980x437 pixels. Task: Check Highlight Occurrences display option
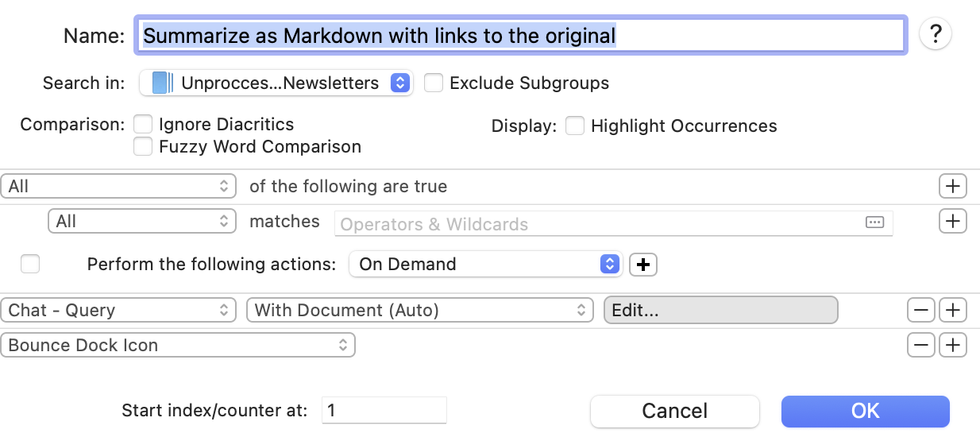575,126
